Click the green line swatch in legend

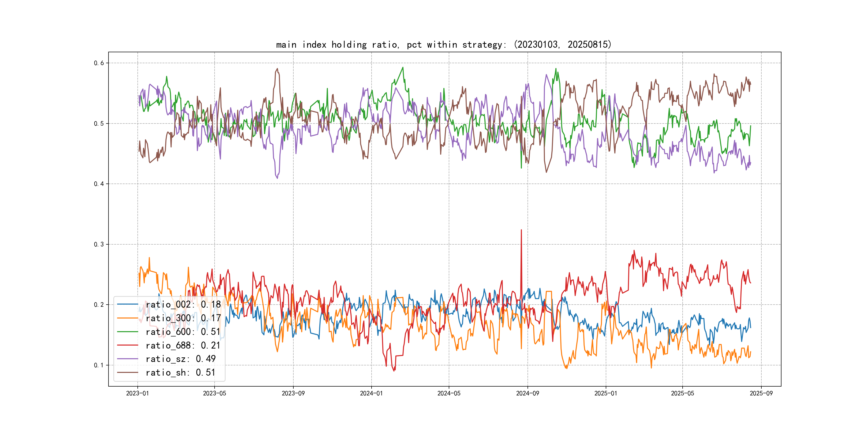coord(127,332)
